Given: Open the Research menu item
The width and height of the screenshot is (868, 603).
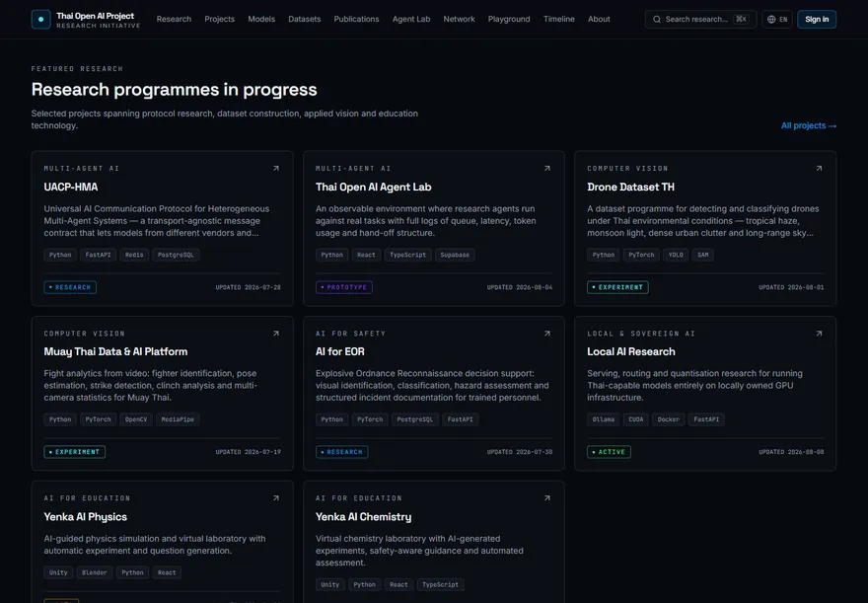Looking at the screenshot, I should tap(174, 19).
